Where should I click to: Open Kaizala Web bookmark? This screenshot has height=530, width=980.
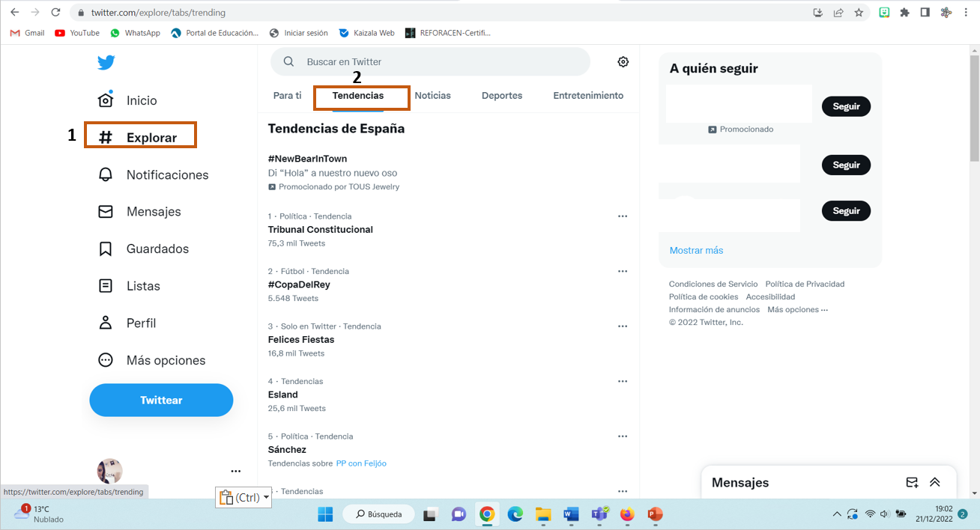(x=366, y=33)
